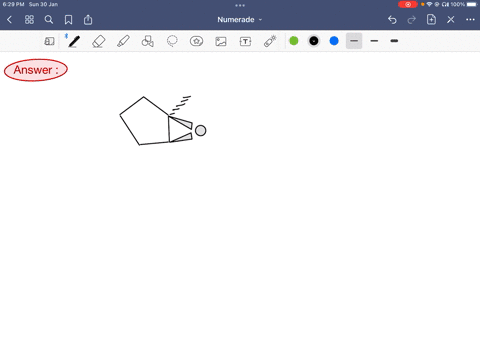Add a new page
480x360 pixels.
point(431,20)
